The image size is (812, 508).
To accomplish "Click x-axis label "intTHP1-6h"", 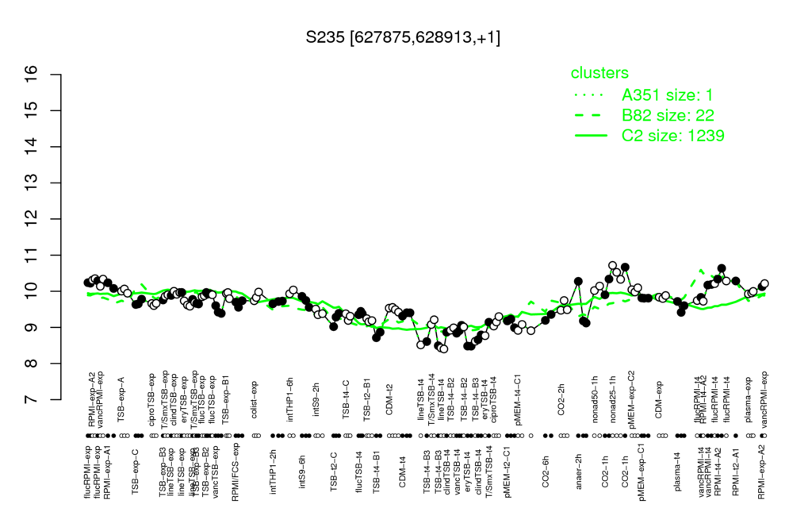I will pos(290,399).
